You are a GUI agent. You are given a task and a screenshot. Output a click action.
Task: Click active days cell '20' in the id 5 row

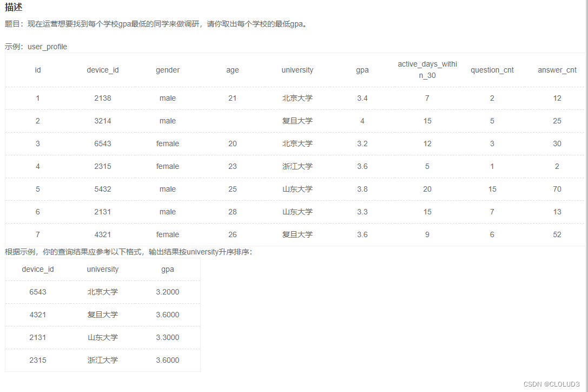427,190
